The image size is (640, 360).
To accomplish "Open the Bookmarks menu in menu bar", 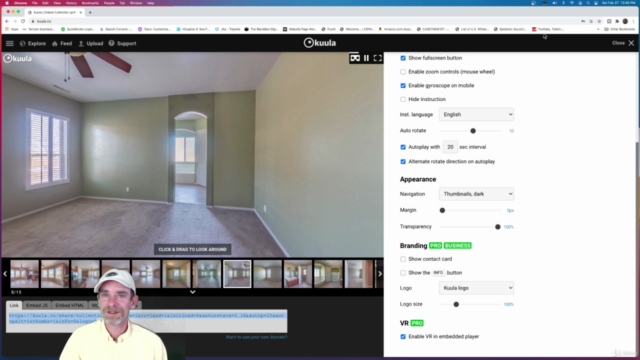I will pos(90,3).
